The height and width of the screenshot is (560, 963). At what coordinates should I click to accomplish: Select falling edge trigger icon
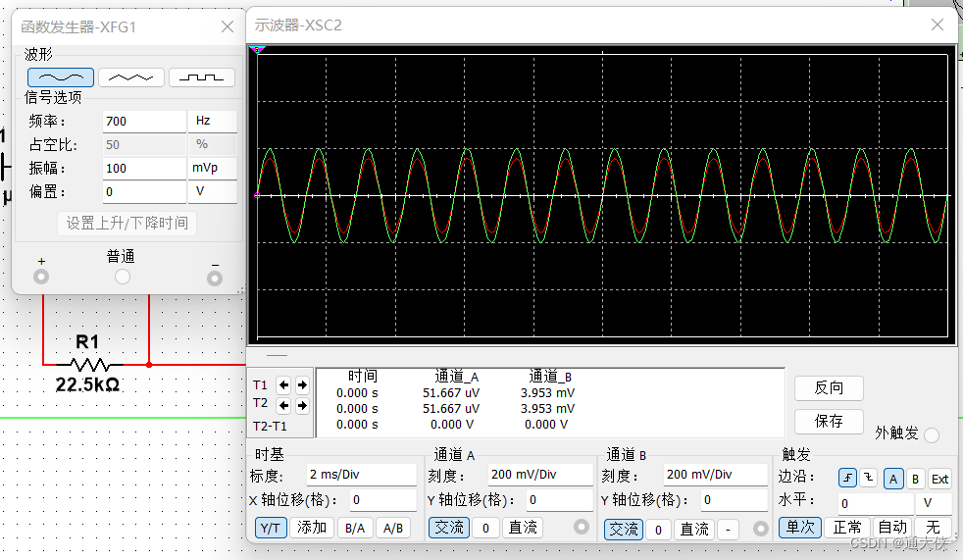(869, 478)
